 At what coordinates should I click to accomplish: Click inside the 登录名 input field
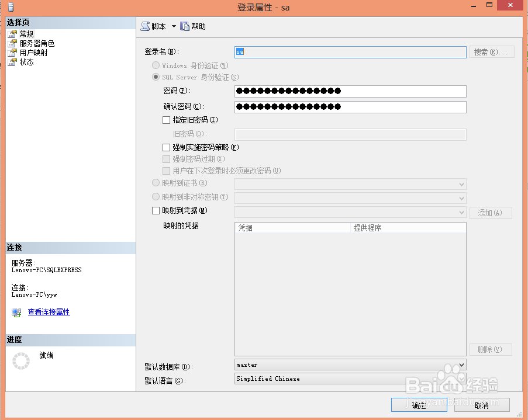point(349,51)
